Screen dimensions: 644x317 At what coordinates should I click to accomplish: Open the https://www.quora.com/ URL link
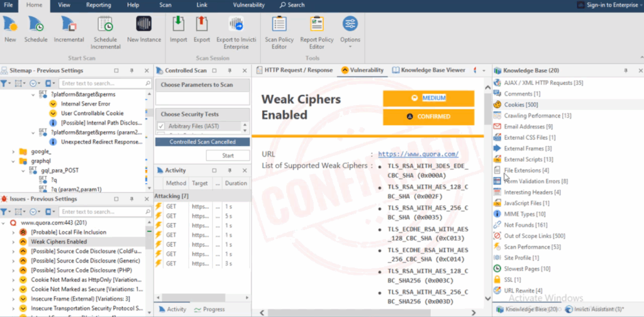click(x=418, y=154)
